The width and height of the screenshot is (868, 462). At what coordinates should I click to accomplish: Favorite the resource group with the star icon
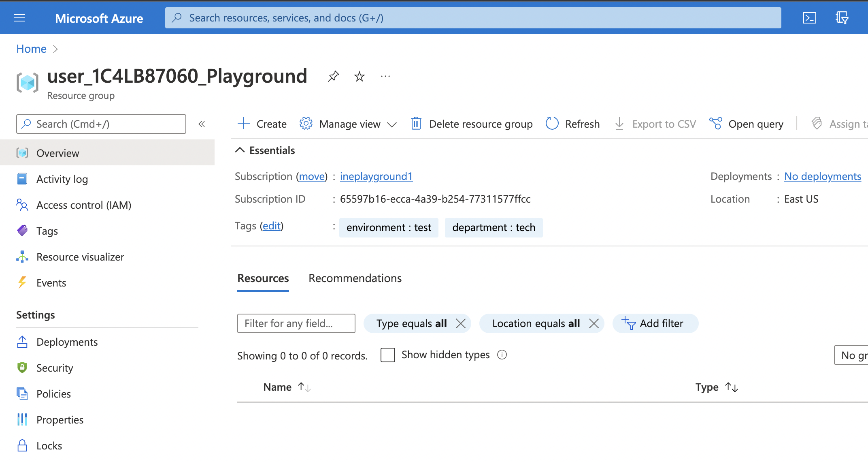(x=359, y=76)
